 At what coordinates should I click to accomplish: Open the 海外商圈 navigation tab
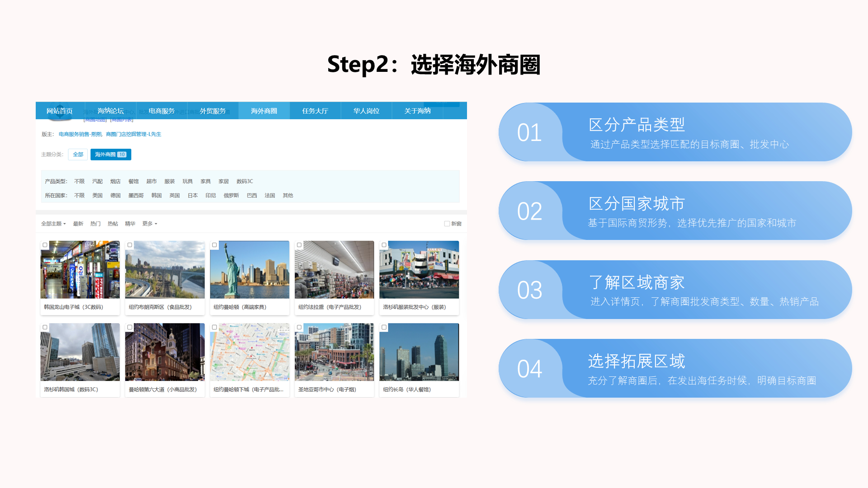point(264,111)
